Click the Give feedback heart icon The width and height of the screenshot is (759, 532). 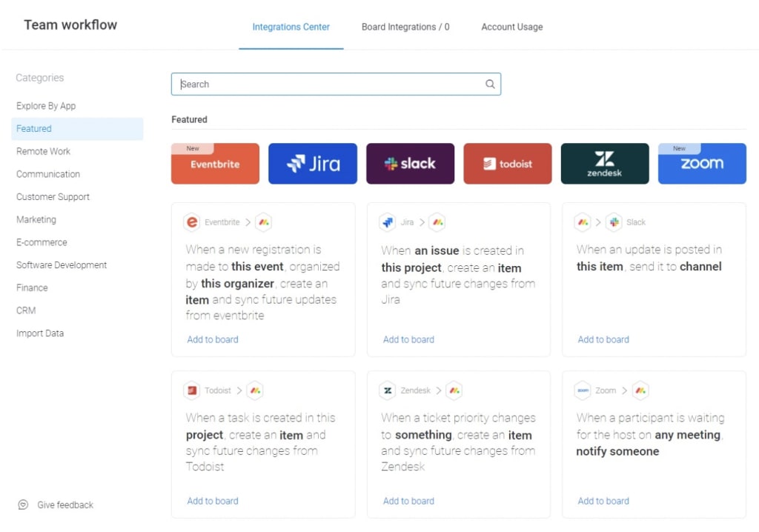click(x=23, y=505)
